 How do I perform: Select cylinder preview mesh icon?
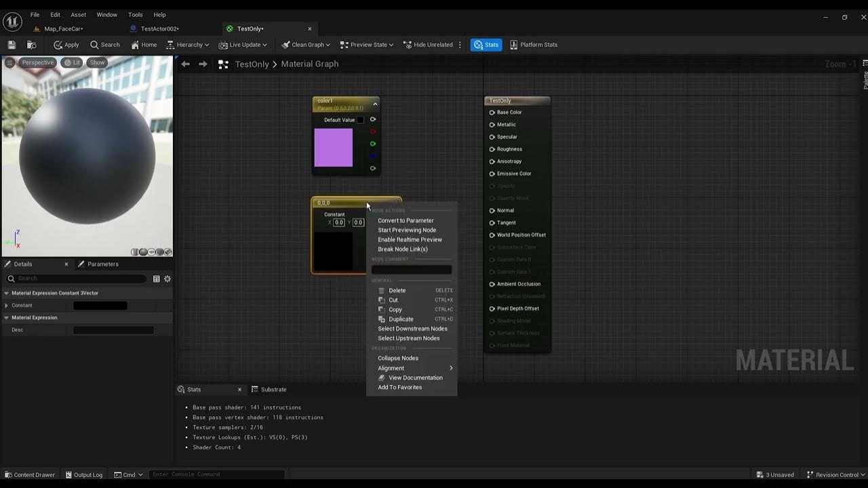[136, 252]
